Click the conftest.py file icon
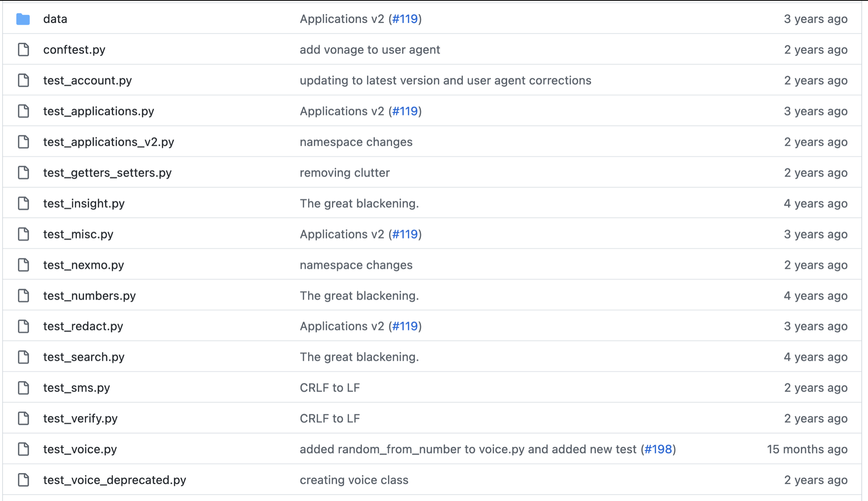 click(x=23, y=50)
